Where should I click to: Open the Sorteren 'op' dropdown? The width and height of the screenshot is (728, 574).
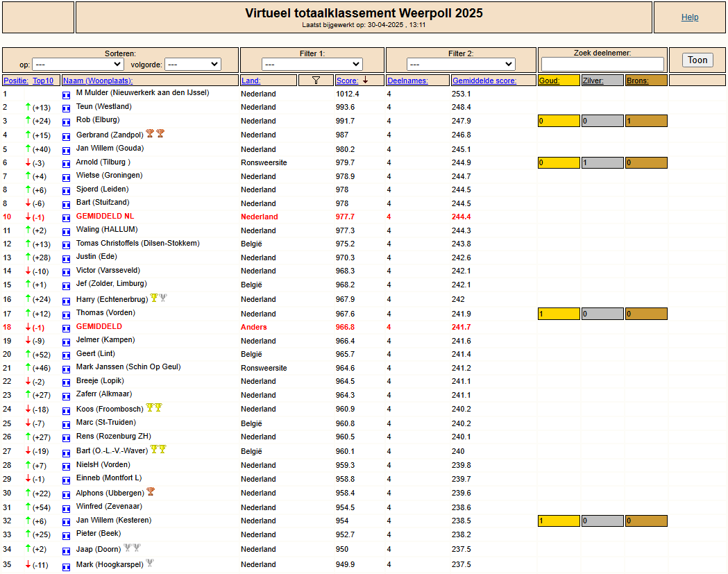(78, 65)
